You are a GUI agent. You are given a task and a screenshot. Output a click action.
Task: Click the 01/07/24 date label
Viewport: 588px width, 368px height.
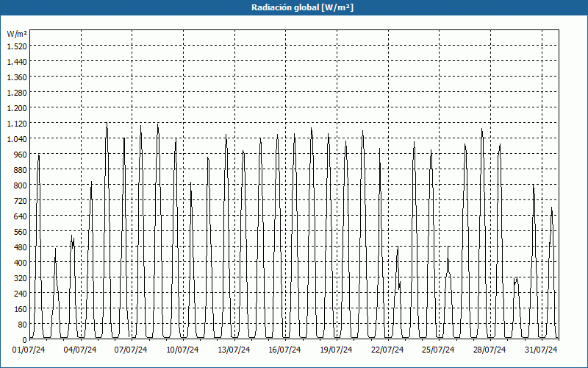[29, 350]
